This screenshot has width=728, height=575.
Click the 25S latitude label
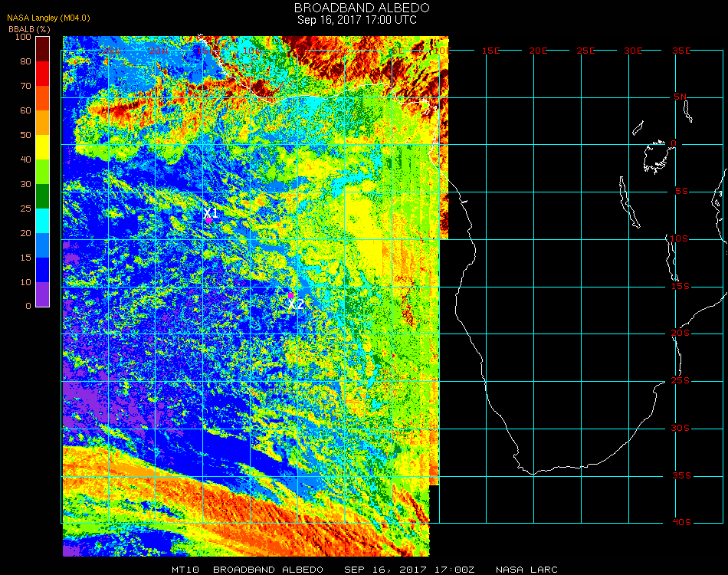[680, 381]
